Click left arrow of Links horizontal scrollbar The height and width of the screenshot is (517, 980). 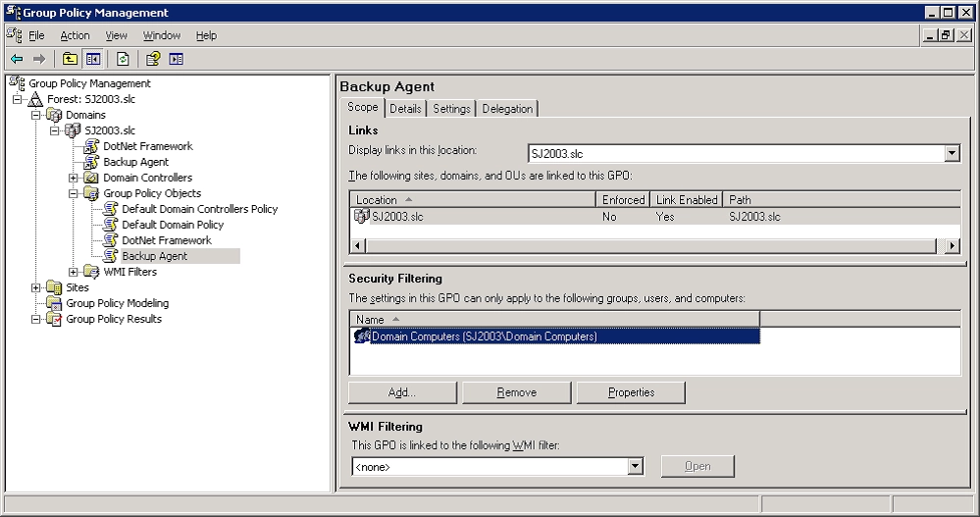(357, 245)
